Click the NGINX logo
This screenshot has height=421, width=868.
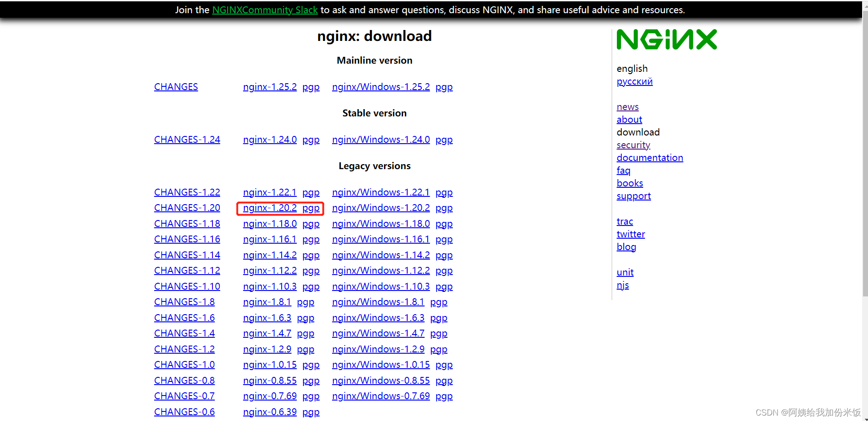[x=666, y=40]
